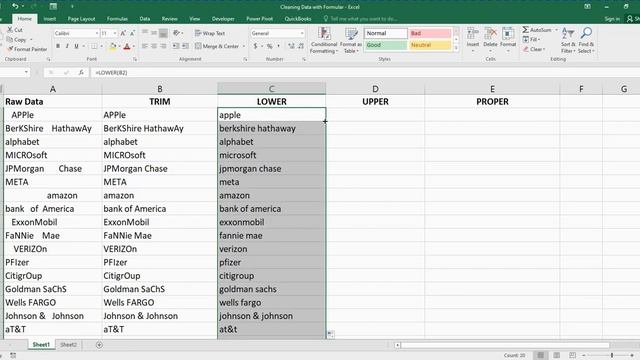Screen dimensions: 640x360
Task: Open the Power Pivot tab
Action: coord(259,19)
